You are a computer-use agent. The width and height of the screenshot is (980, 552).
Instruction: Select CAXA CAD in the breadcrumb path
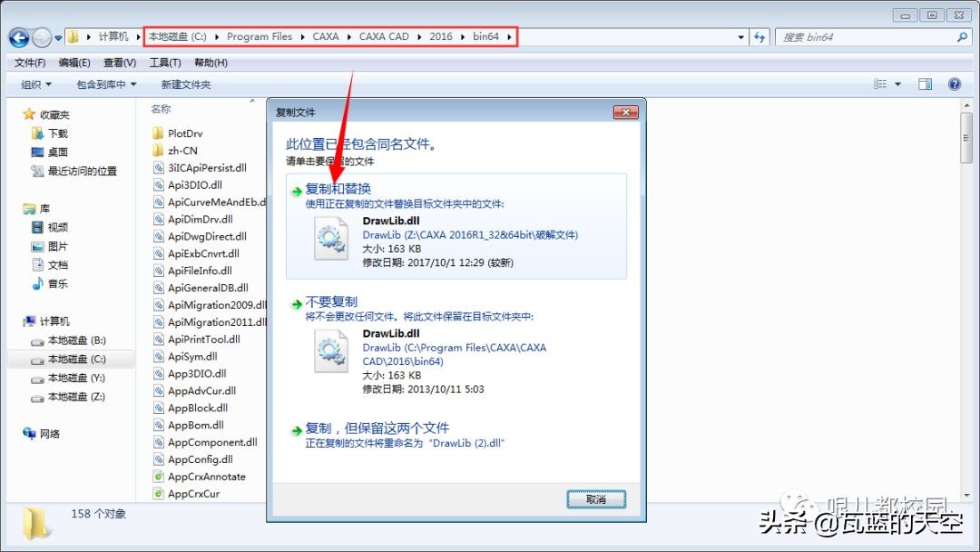pyautogui.click(x=385, y=36)
